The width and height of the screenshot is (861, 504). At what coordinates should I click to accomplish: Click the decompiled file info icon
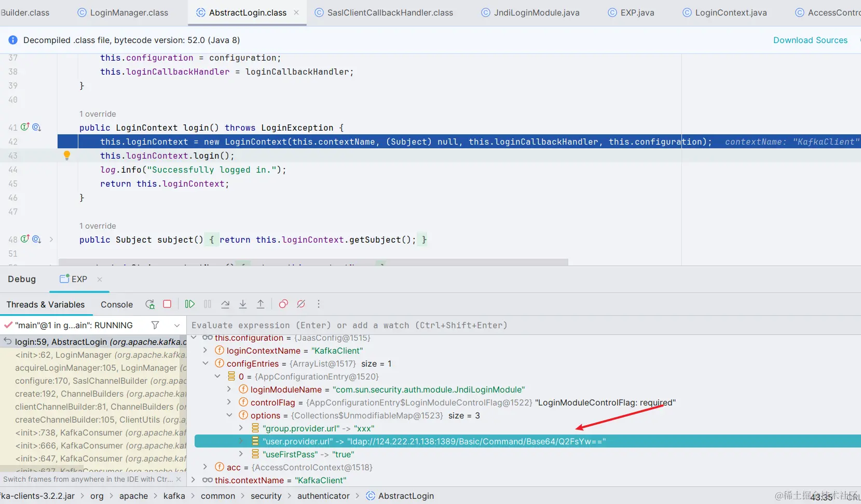pos(13,40)
